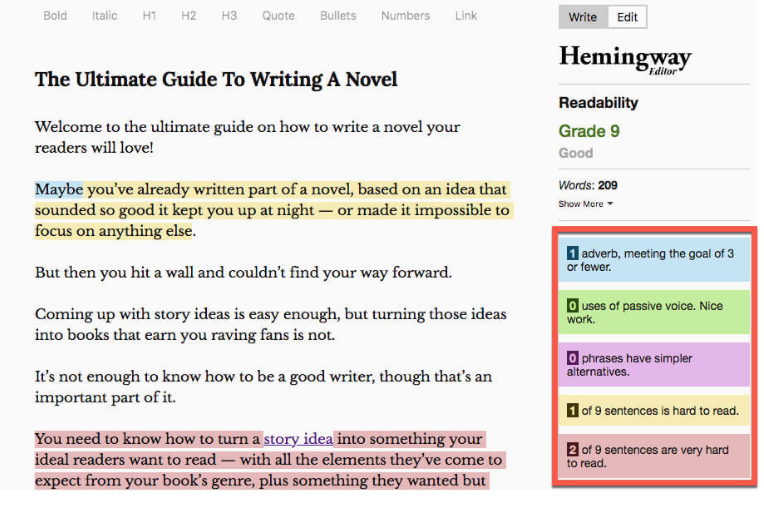Apply Bold formatting from toolbar
The image size is (764, 506).
[x=56, y=16]
